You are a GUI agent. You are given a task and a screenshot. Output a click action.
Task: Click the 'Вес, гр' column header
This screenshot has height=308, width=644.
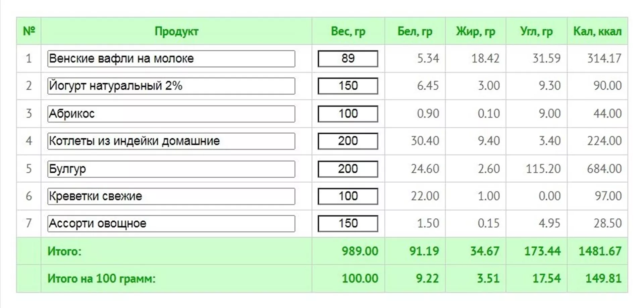pos(348,31)
